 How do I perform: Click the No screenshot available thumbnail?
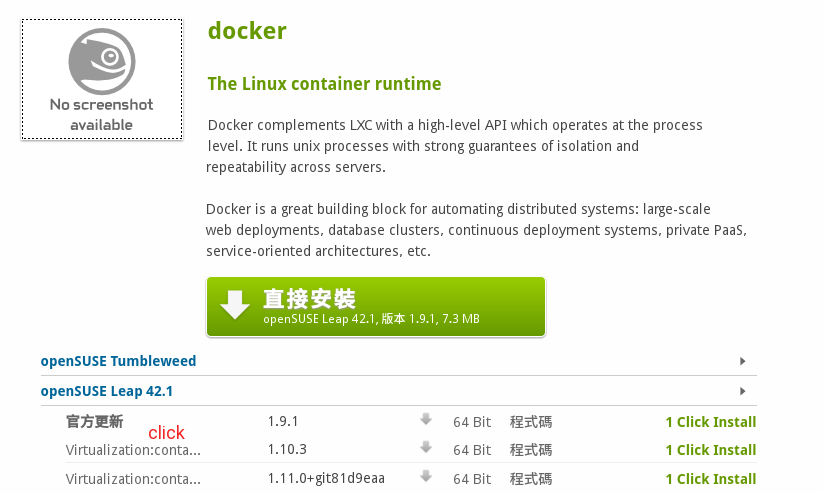tap(102, 79)
